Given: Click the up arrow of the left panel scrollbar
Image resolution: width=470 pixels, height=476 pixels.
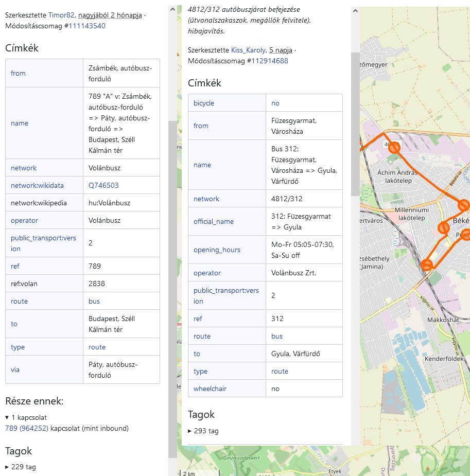Looking at the screenshot, I should coord(173,9).
